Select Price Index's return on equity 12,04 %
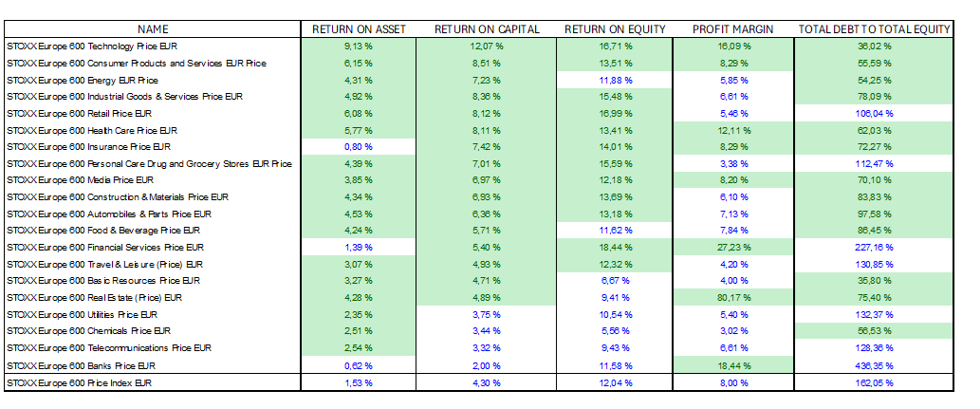This screenshot has width=980, height=409. [x=616, y=382]
